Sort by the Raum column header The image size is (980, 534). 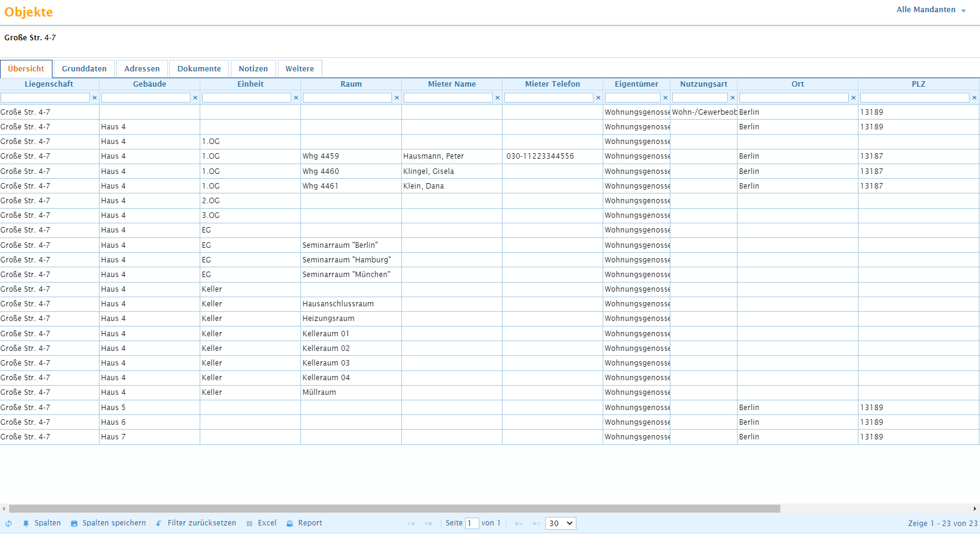point(351,84)
